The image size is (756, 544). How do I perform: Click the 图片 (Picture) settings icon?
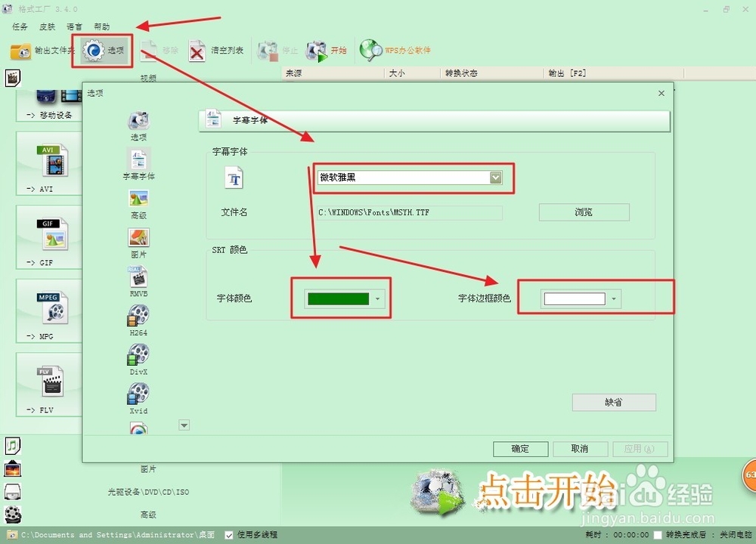pyautogui.click(x=138, y=238)
